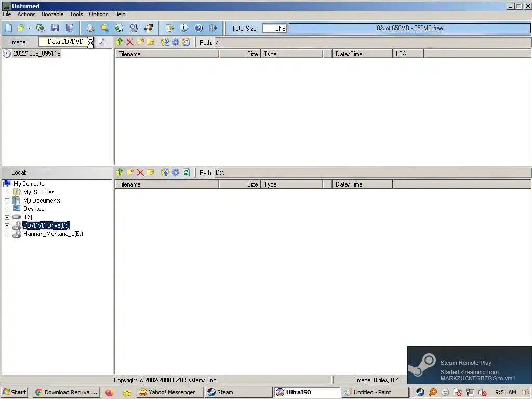This screenshot has height=399, width=532.
Task: Expand the My Documents tree node
Action: 7,201
